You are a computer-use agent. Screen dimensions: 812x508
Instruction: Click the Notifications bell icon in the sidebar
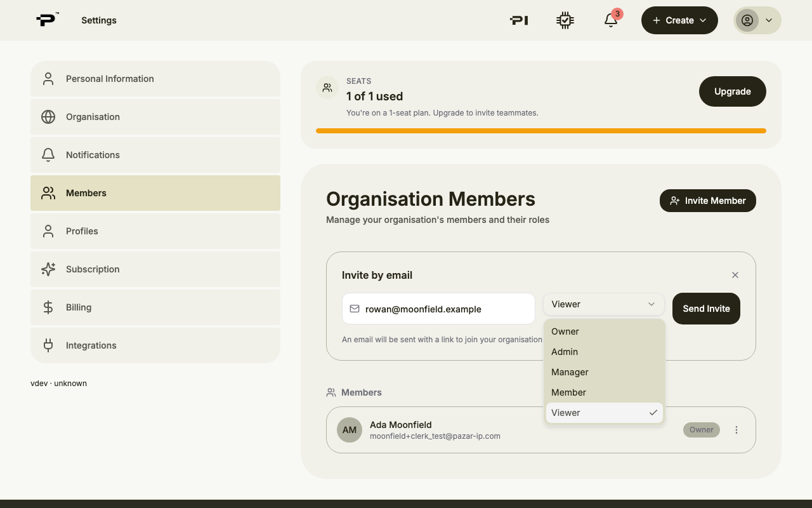(x=48, y=155)
